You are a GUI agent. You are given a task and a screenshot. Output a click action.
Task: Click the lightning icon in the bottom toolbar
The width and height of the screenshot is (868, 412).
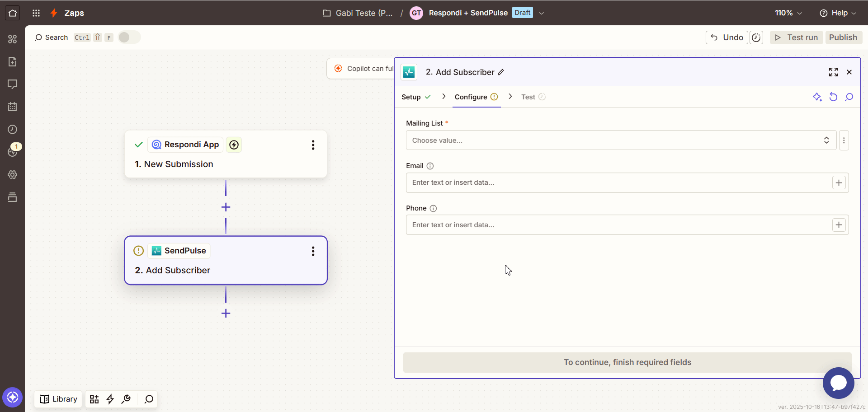(110, 399)
